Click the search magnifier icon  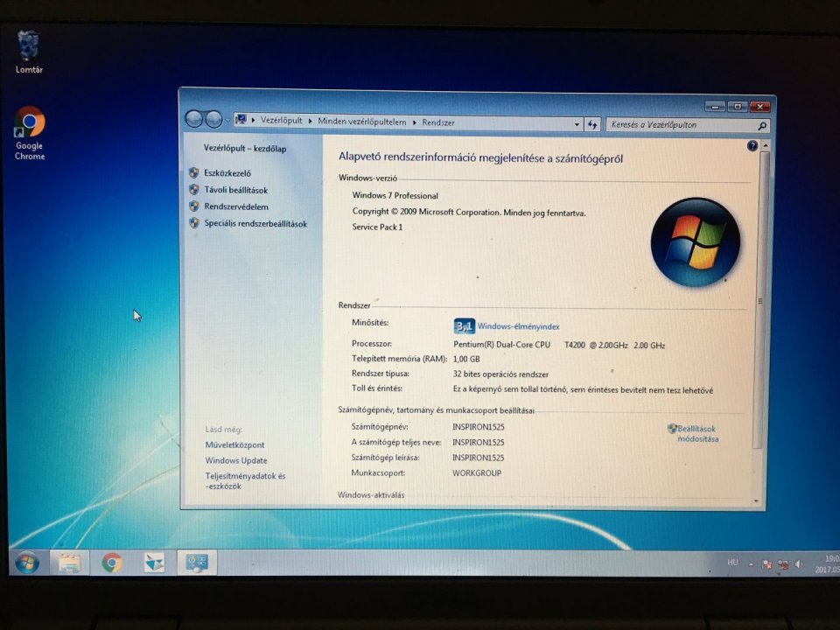click(x=762, y=126)
